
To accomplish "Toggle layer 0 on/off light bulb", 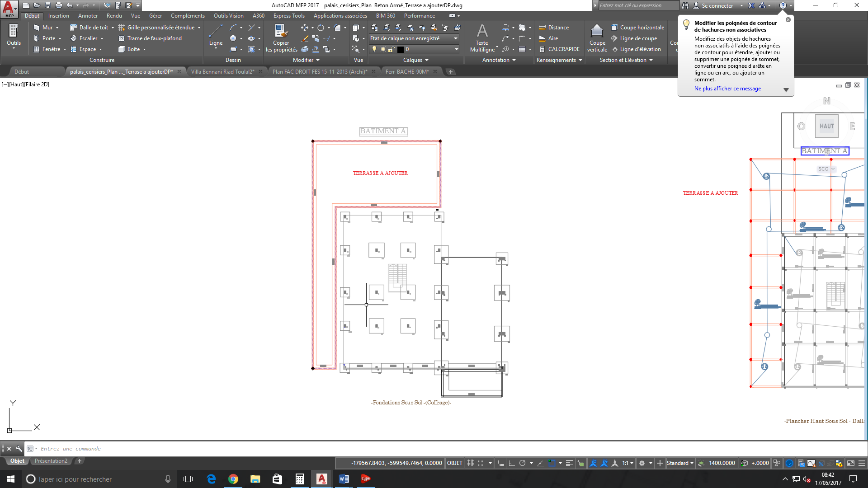I will point(374,49).
